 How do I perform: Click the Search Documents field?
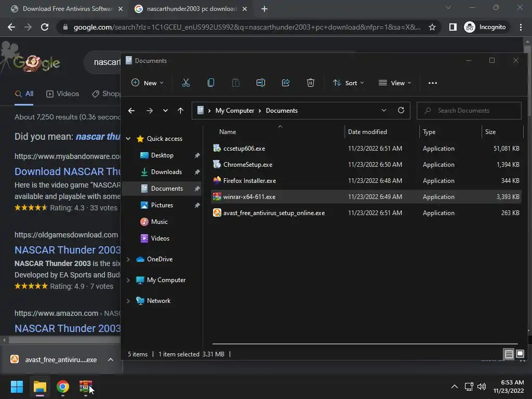coord(469,111)
